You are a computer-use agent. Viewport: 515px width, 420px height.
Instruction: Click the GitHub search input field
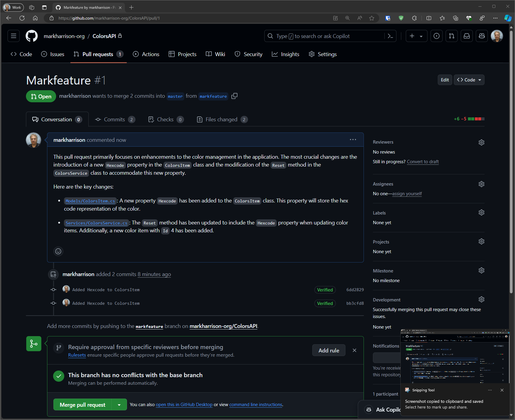pyautogui.click(x=324, y=36)
